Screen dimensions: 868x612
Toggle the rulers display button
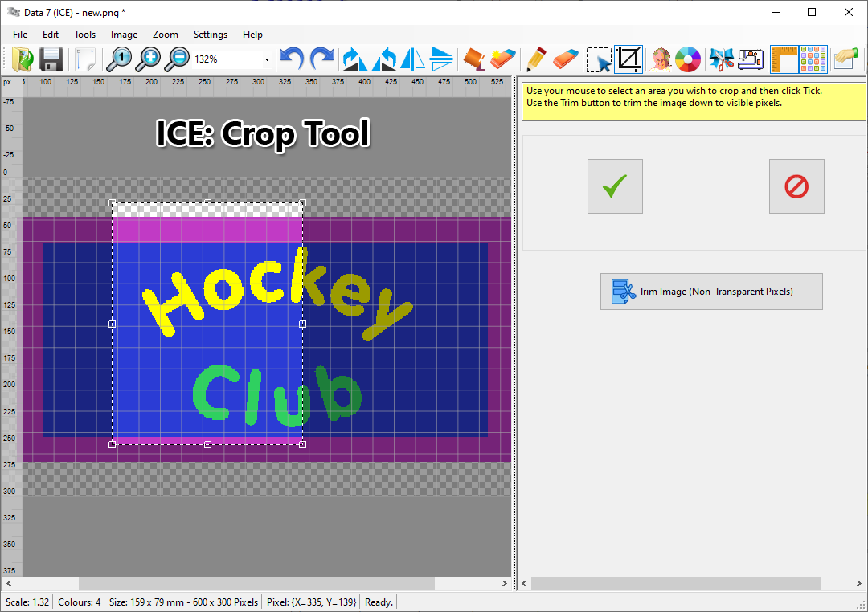tap(784, 59)
